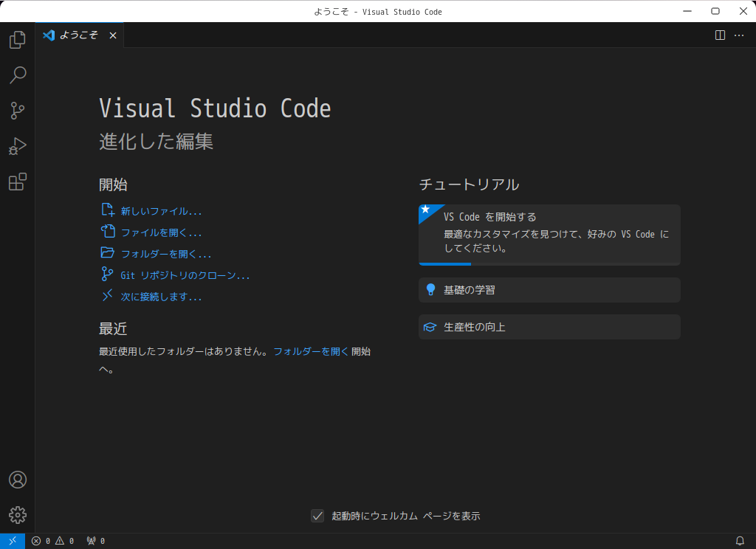Viewport: 756px width, 549px height.
Task: Minimize the Visual Studio Code window
Action: (x=687, y=11)
